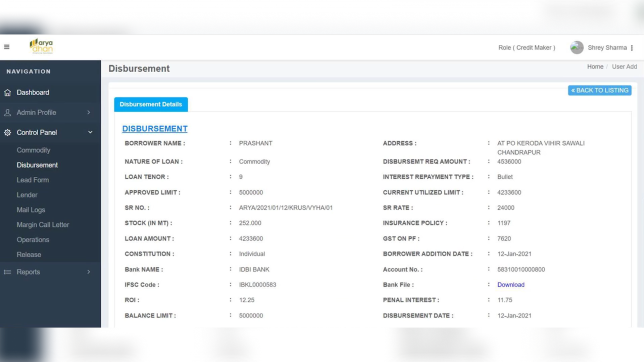Open the three-dot menu beside Shrey Sharma
This screenshot has height=362, width=644.
[x=632, y=48]
